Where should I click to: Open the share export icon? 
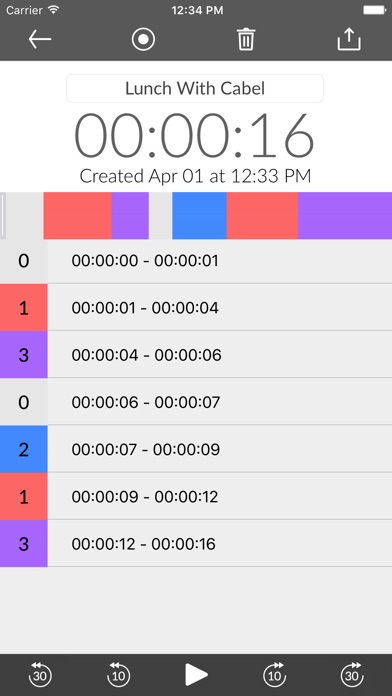pos(349,39)
